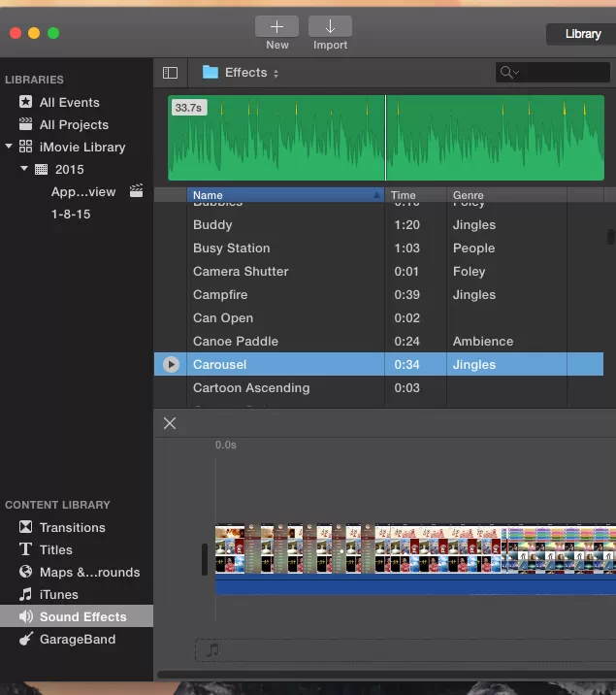Image resolution: width=616 pixels, height=695 pixels.
Task: Click the timeline clip left edge handle
Action: click(205, 559)
